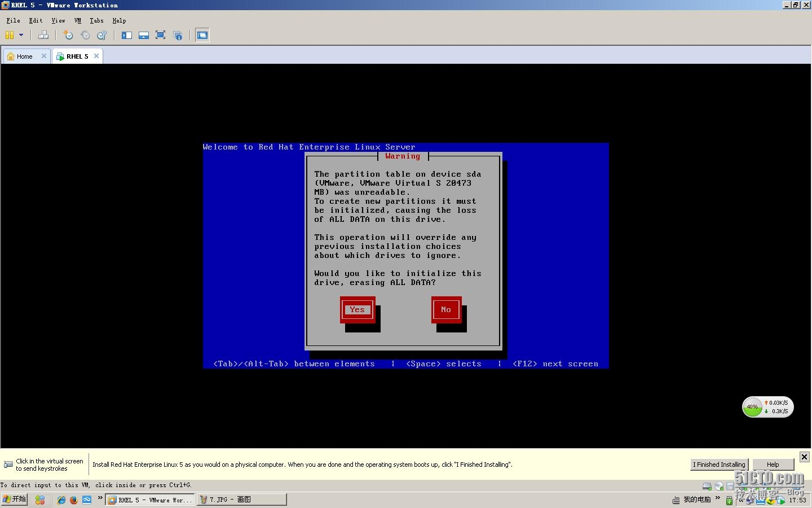Click the Help button in install bar
The width and height of the screenshot is (812, 508).
(773, 465)
